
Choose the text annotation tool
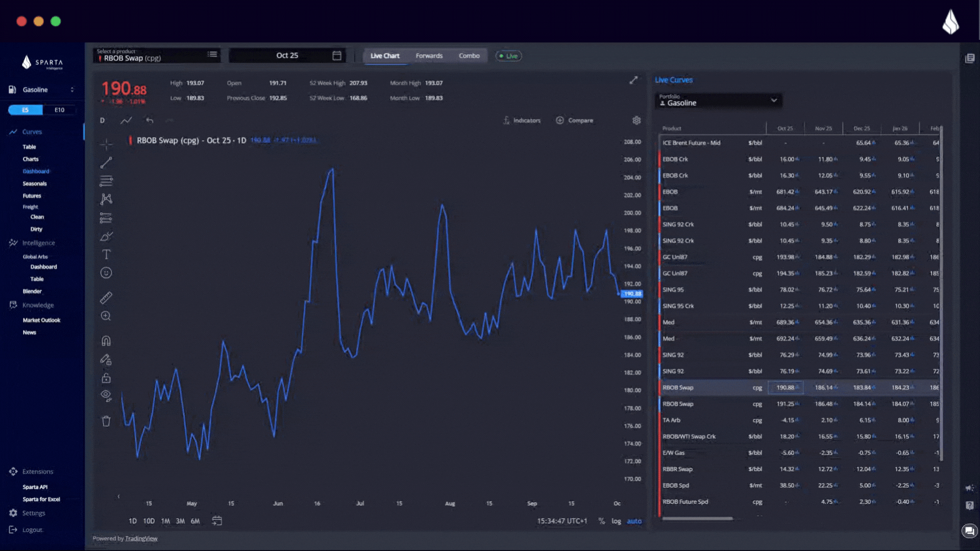[106, 255]
